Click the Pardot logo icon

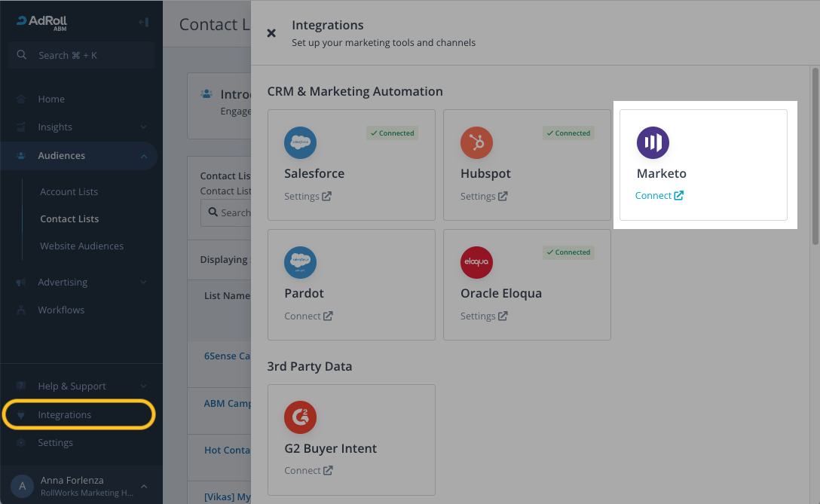[x=300, y=262]
